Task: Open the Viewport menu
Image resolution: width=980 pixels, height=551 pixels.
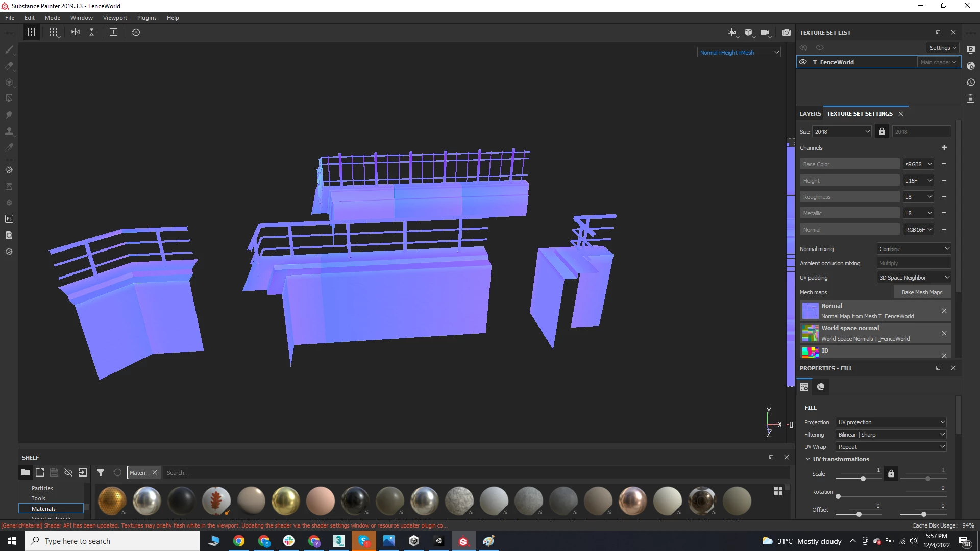Action: point(115,18)
